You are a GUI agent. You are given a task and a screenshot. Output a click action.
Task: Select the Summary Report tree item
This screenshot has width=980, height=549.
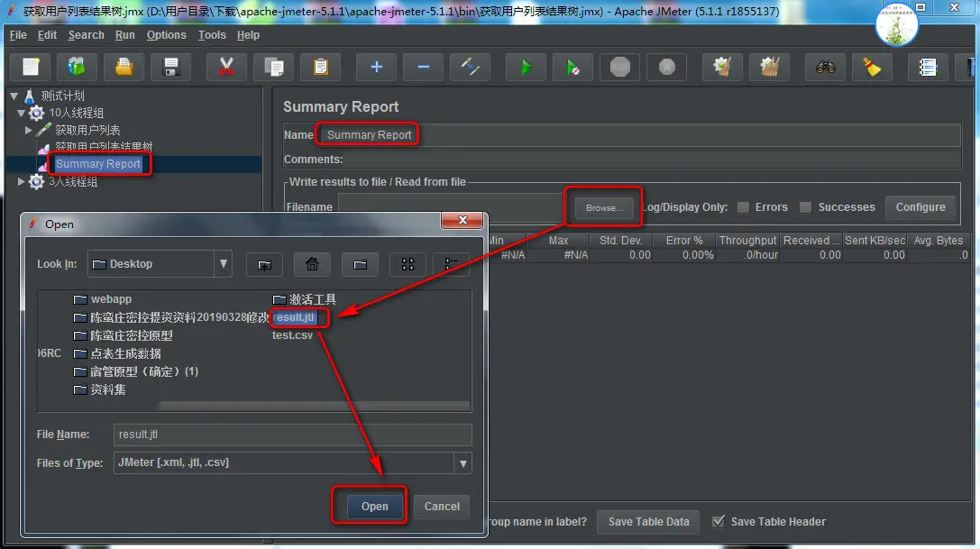click(x=97, y=164)
